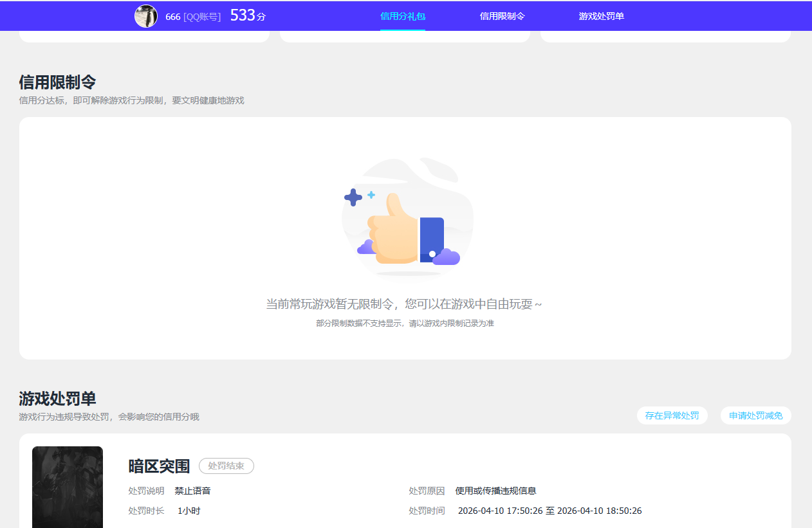Click the 666 [QQ账号] username
812x528 pixels.
(x=193, y=17)
